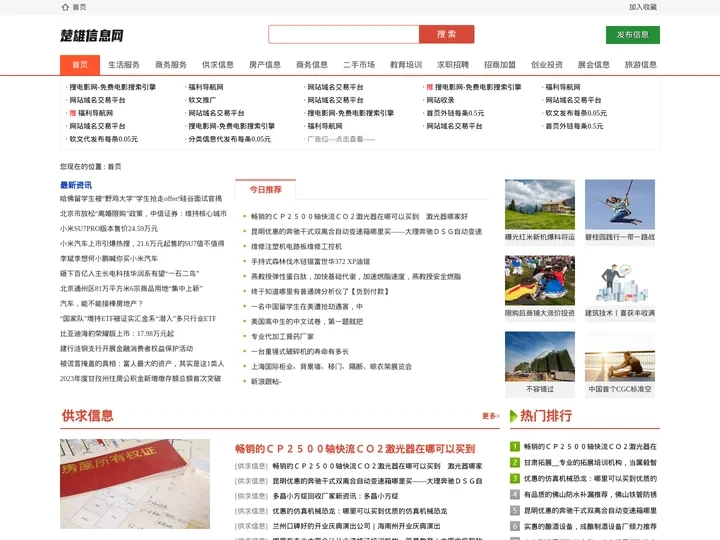
Task: Open item 一名中国留学生在美遭抢劫遇害
Action: [x=307, y=306]
